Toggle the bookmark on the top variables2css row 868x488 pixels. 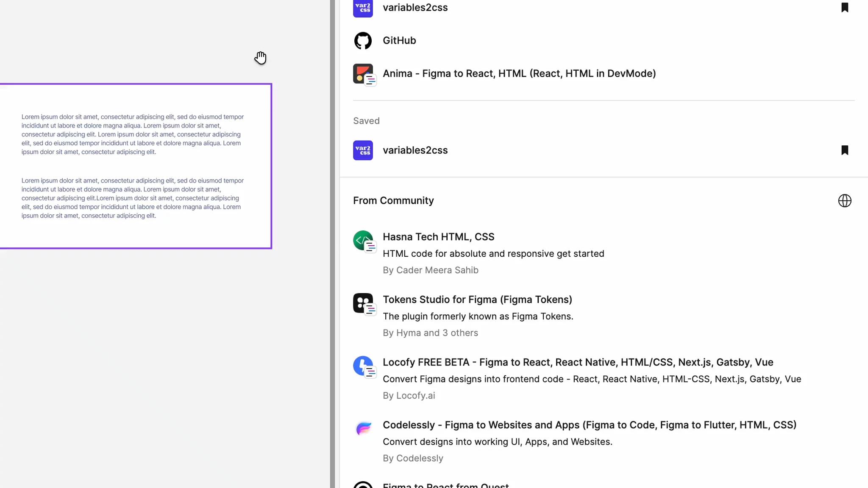click(x=845, y=7)
